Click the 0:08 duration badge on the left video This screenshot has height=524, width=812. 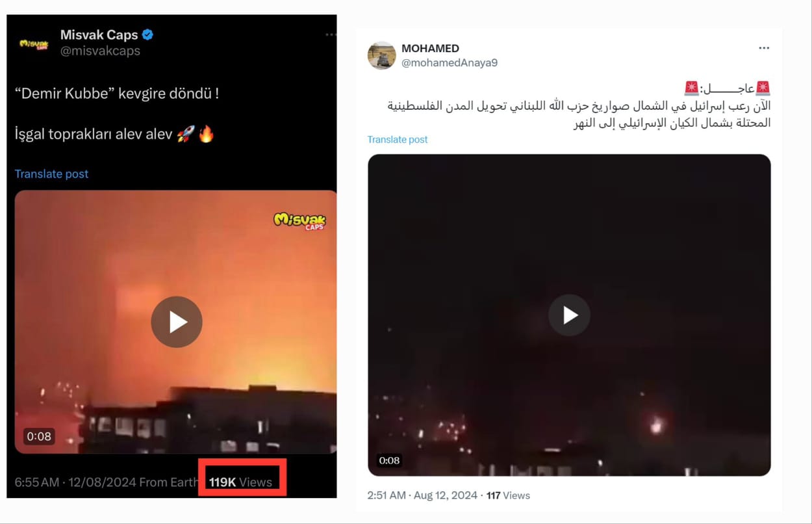point(39,436)
